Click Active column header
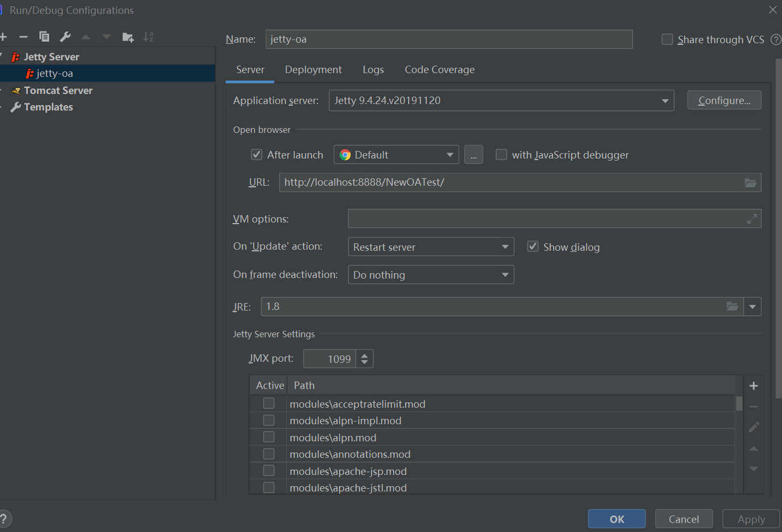 point(269,385)
